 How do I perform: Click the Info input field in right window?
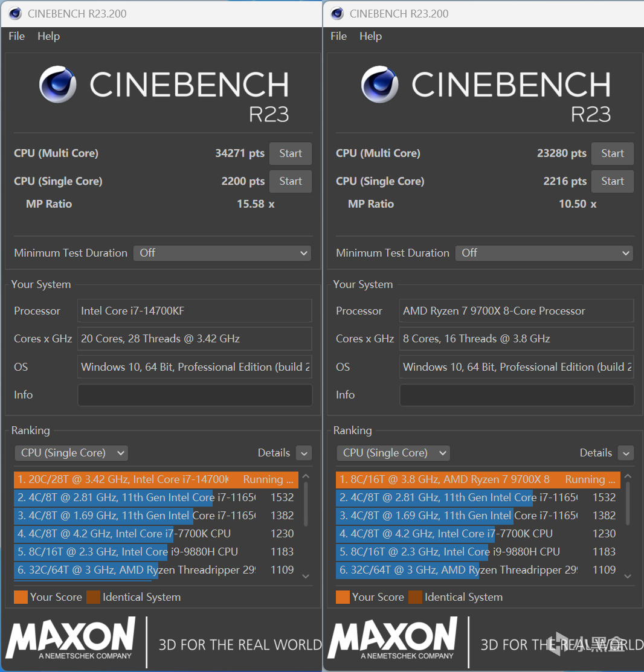click(517, 395)
